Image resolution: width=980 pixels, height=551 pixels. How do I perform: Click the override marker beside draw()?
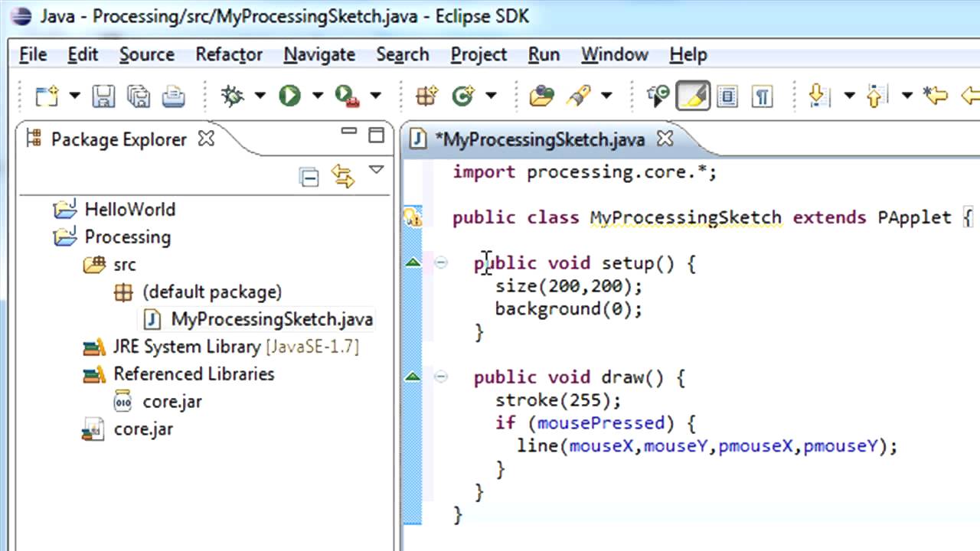(413, 377)
